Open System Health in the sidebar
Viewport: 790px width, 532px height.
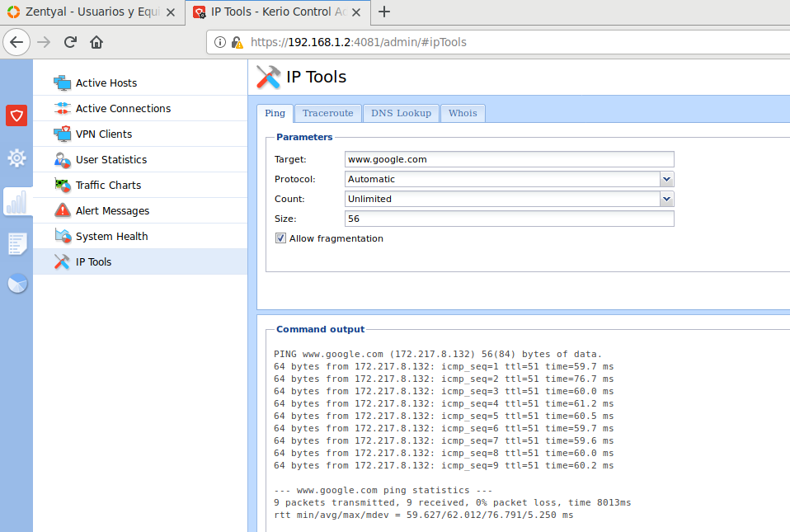pos(140,236)
